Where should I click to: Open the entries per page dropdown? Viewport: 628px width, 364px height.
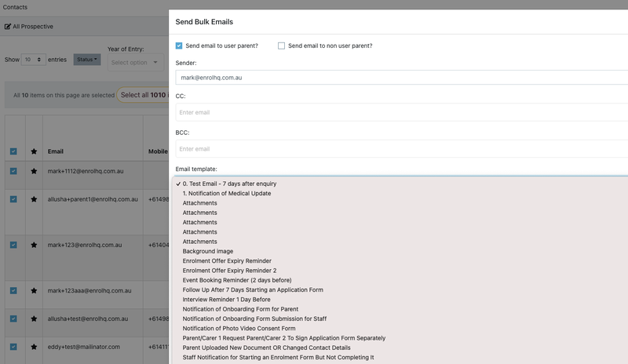point(33,59)
